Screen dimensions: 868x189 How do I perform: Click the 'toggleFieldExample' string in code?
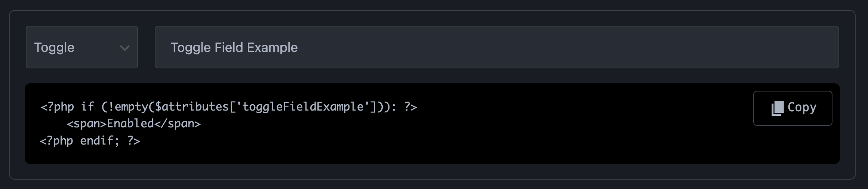click(303, 107)
